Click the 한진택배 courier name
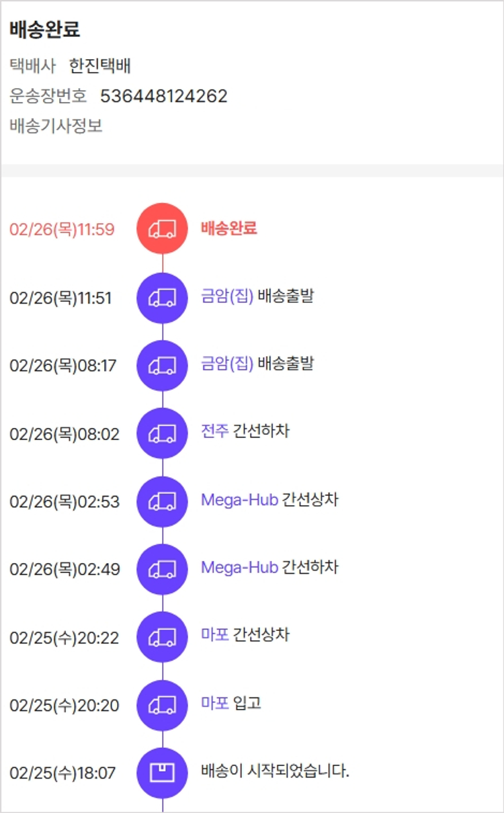Viewport: 504px width, 813px height. tap(99, 66)
